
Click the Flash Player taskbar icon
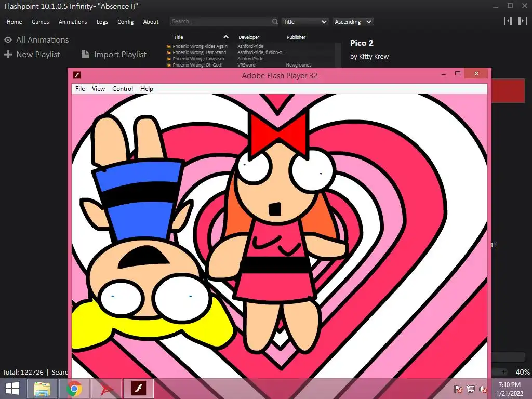click(139, 388)
